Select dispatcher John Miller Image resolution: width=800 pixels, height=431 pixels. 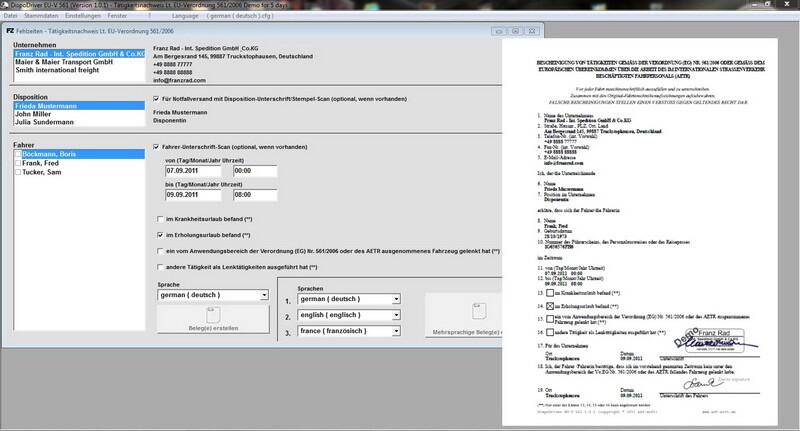coord(33,114)
